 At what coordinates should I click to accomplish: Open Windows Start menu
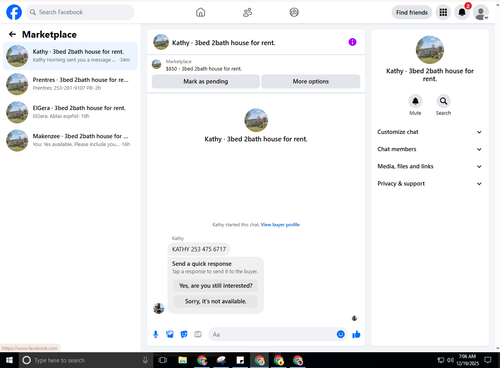[x=9, y=360]
